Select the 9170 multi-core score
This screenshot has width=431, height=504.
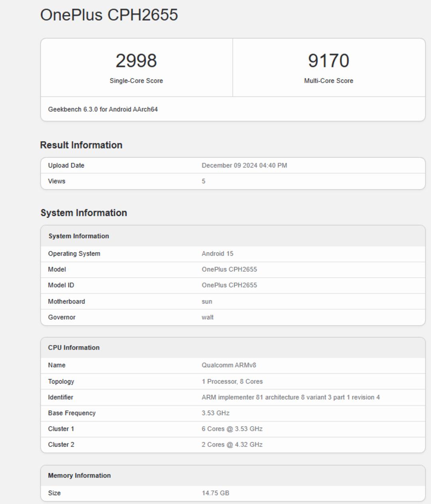point(328,61)
